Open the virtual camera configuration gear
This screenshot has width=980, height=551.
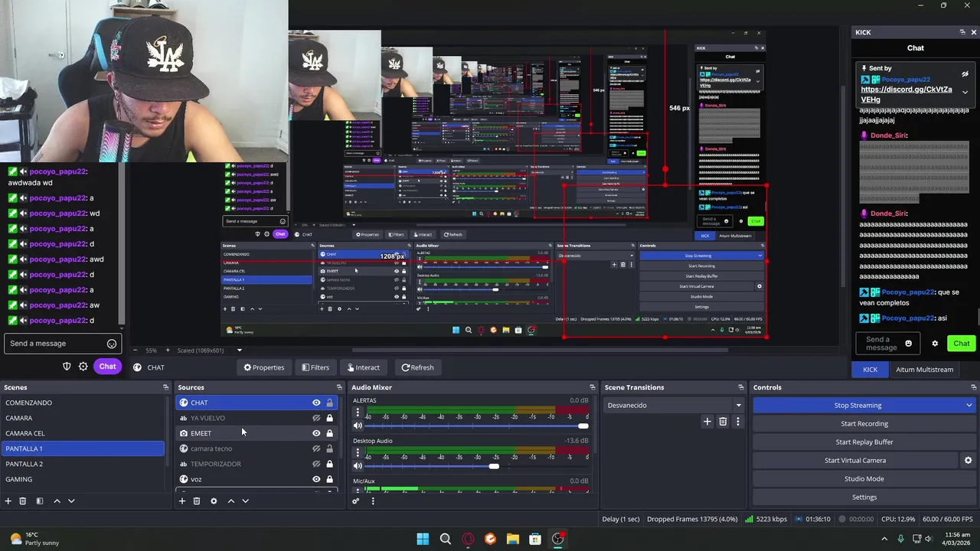(968, 460)
